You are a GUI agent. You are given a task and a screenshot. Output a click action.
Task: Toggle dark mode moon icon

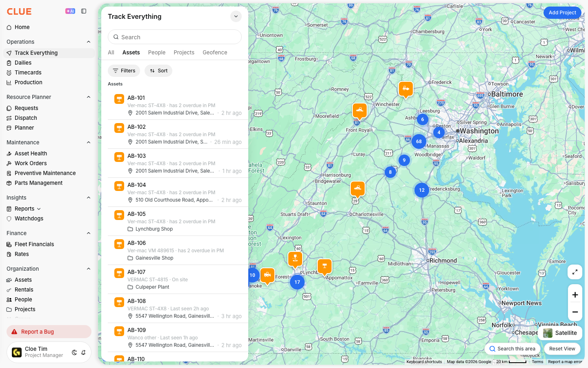[74, 352]
